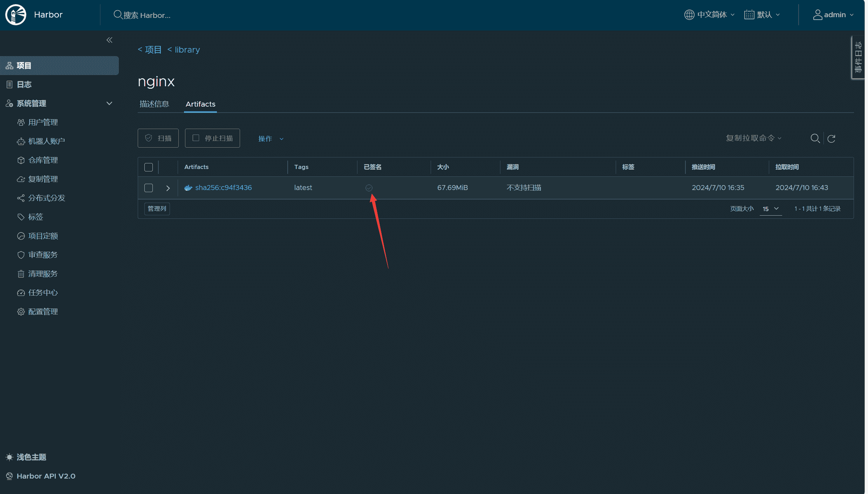
Task: Click the Docker whale icon beside sha256:c94f3436
Action: 189,188
